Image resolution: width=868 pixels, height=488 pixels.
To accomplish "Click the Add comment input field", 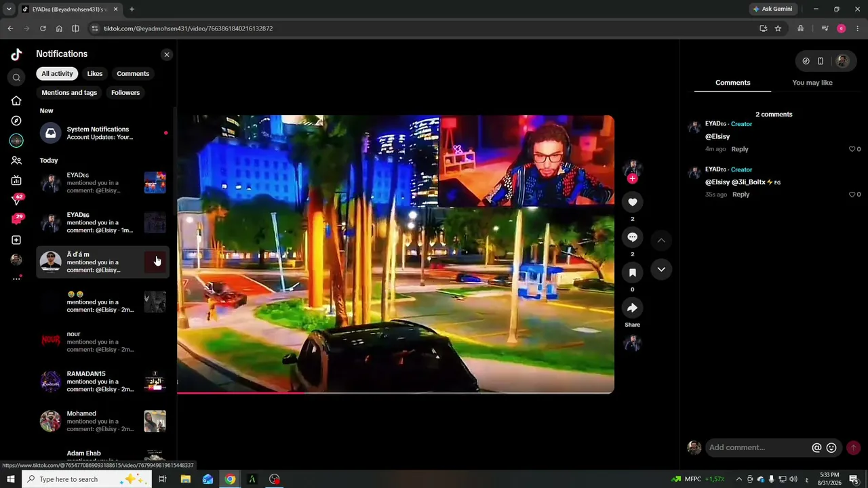I will coord(757,447).
